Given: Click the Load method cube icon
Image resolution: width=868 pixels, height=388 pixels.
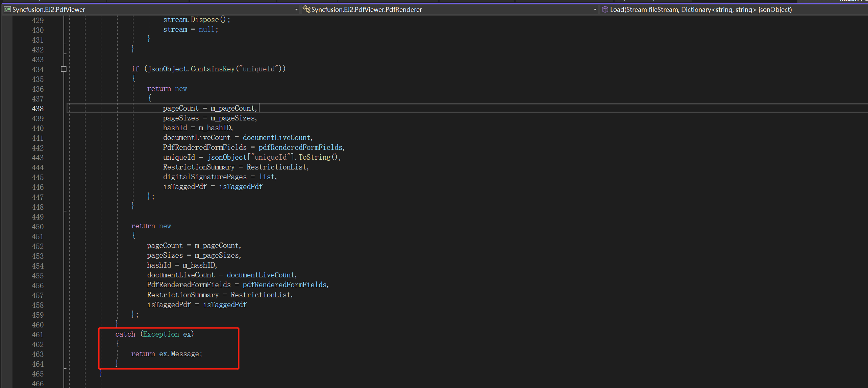Looking at the screenshot, I should tap(605, 9).
